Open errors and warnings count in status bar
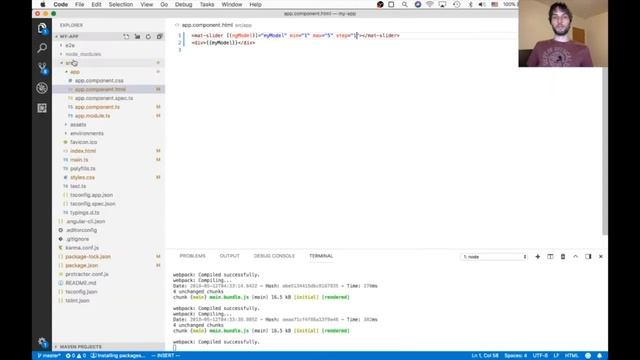Image resolution: width=640 pixels, height=360 pixels. [x=76, y=356]
